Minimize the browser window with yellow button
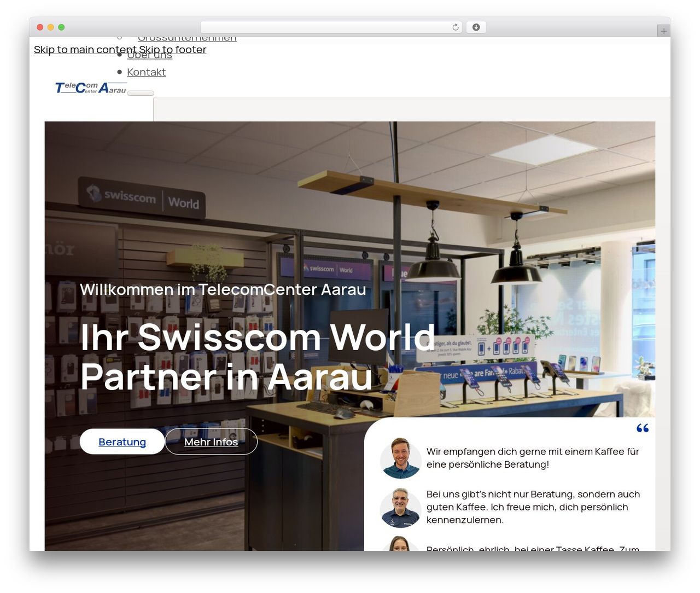Viewport: 700px width, 593px height. click(51, 27)
